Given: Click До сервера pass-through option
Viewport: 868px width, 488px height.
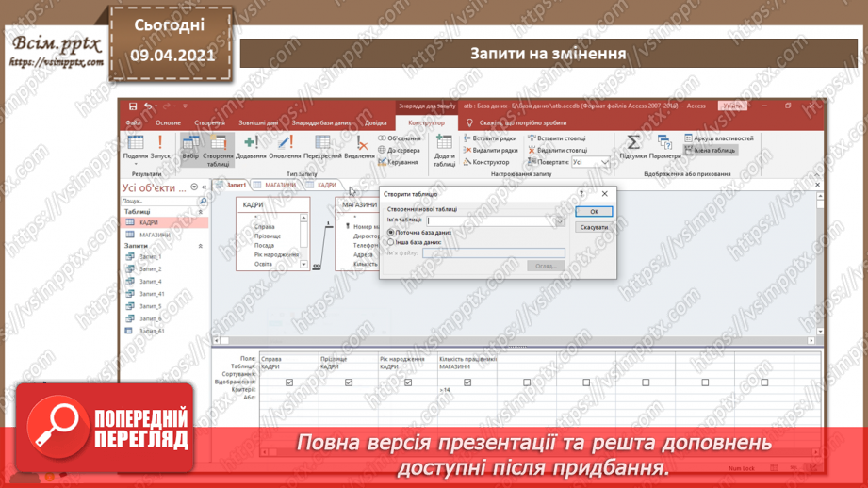Looking at the screenshot, I should pos(399,150).
